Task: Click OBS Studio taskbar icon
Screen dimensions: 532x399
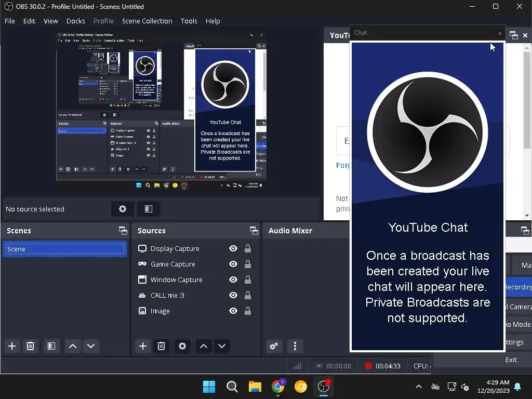Action: (324, 387)
